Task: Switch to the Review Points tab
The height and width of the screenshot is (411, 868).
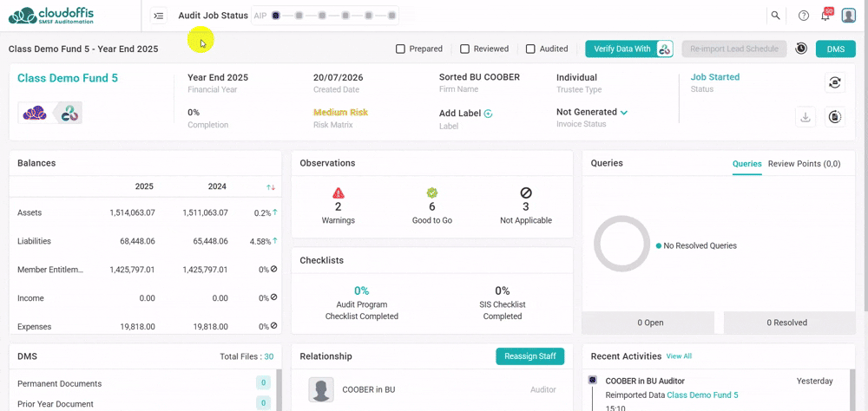Action: 805,164
